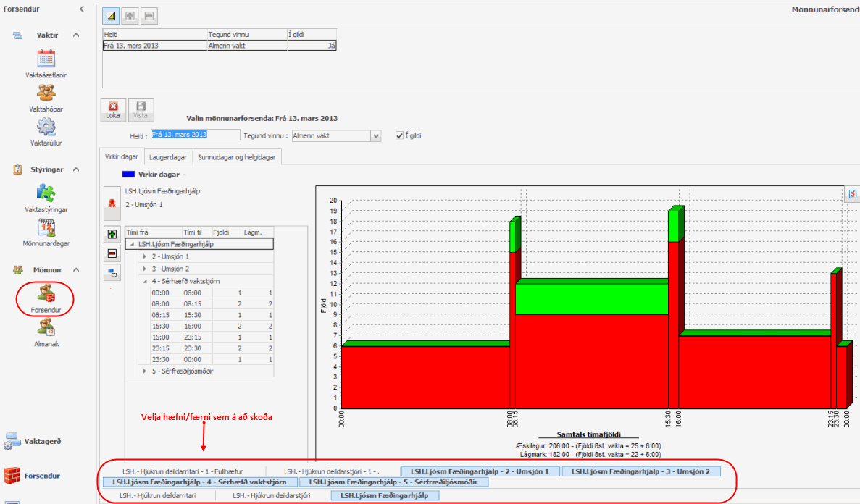Click the Heiti column header in top list

click(154, 35)
